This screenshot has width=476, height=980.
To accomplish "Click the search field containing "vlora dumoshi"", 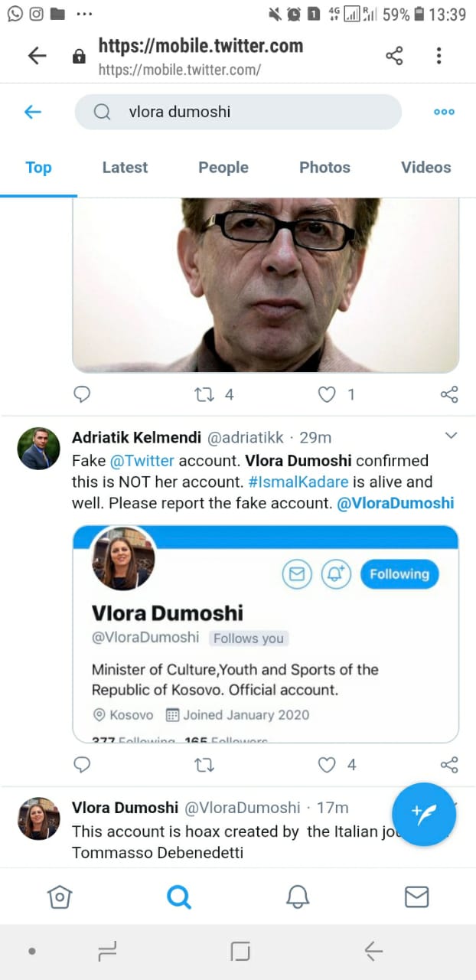I will [x=237, y=112].
